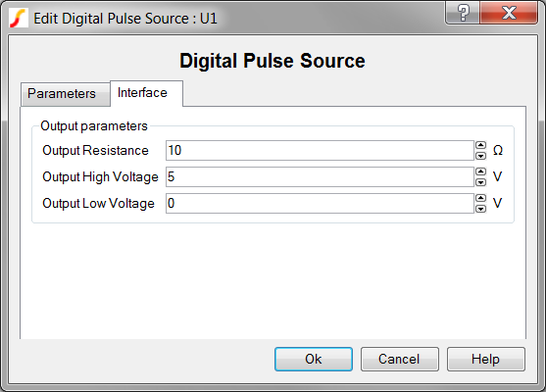Close the Edit Digital Pulse Source dialog
Image resolution: width=546 pixels, height=392 pixels.
[509, 13]
